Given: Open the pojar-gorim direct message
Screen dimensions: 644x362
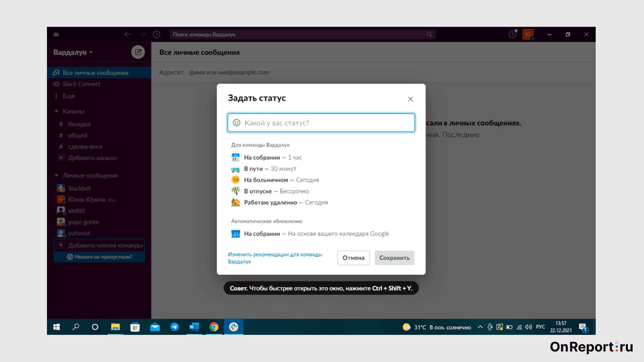Looking at the screenshot, I should 83,222.
